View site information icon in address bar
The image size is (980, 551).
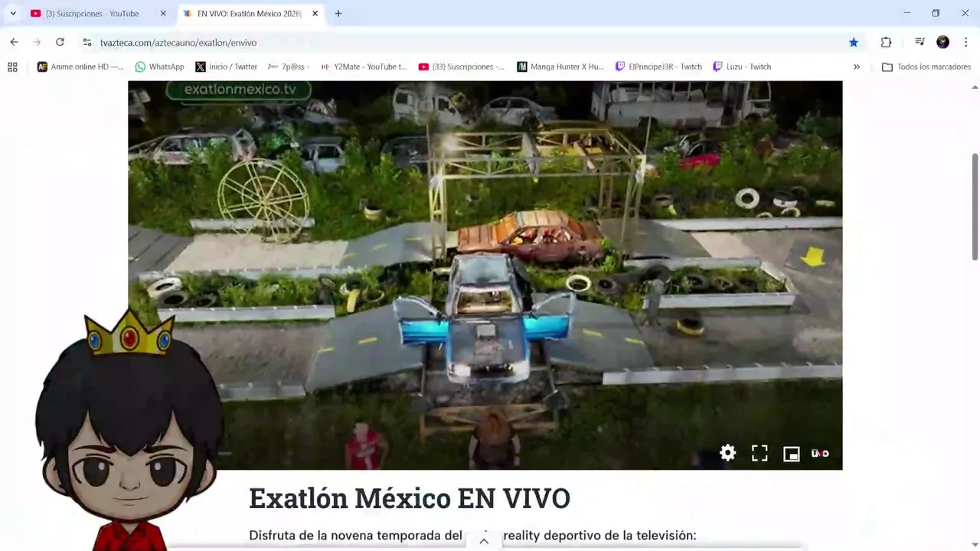click(x=87, y=42)
